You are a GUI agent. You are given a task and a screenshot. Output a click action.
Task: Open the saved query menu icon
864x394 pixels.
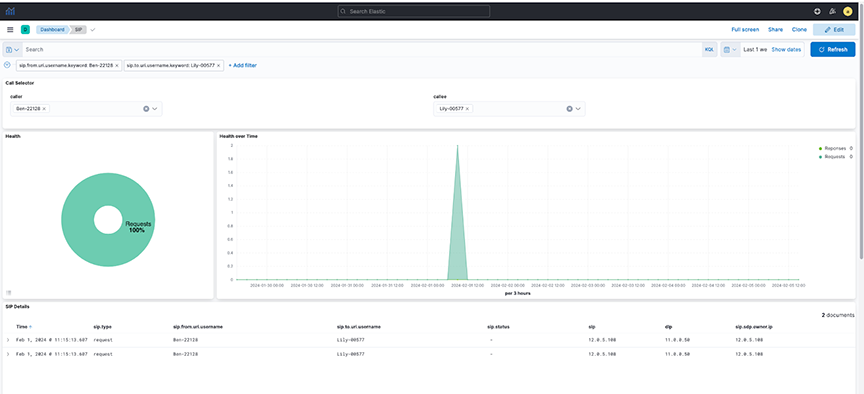coord(12,50)
